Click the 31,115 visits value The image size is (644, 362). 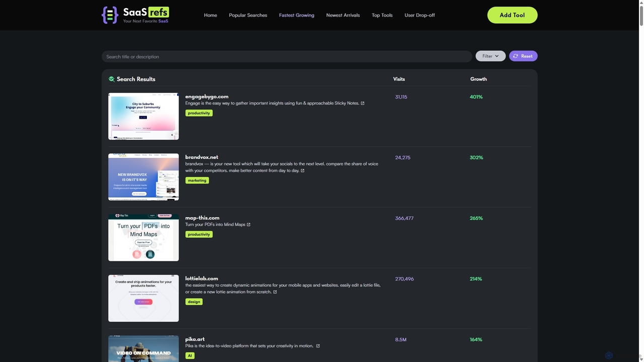tap(401, 97)
